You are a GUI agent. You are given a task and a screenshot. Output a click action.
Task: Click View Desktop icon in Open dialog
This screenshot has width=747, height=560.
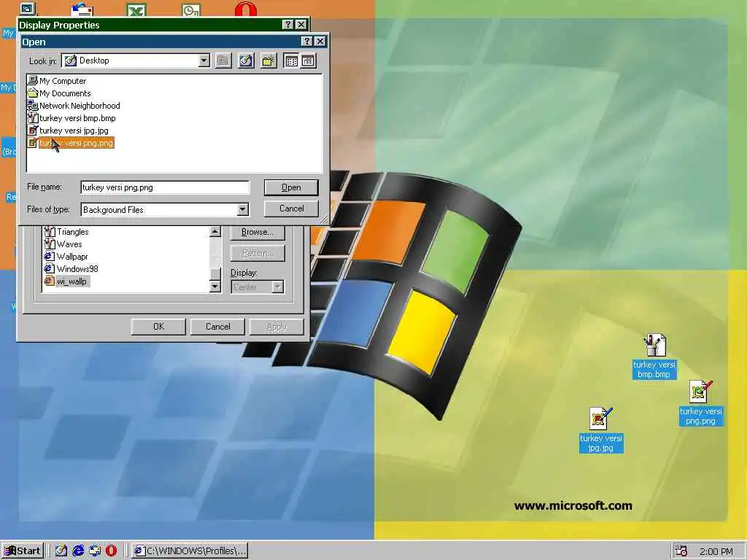(x=246, y=61)
